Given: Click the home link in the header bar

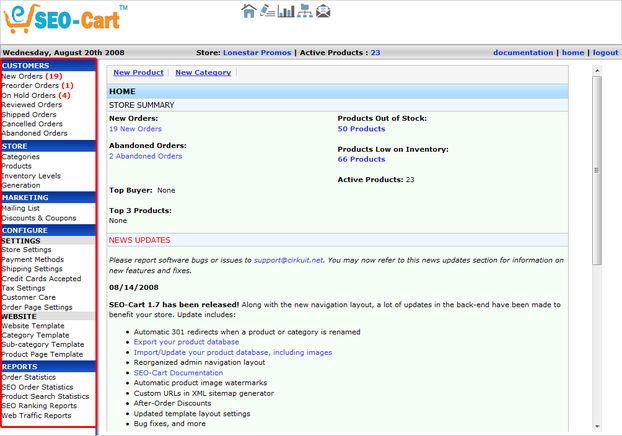Looking at the screenshot, I should (x=573, y=52).
